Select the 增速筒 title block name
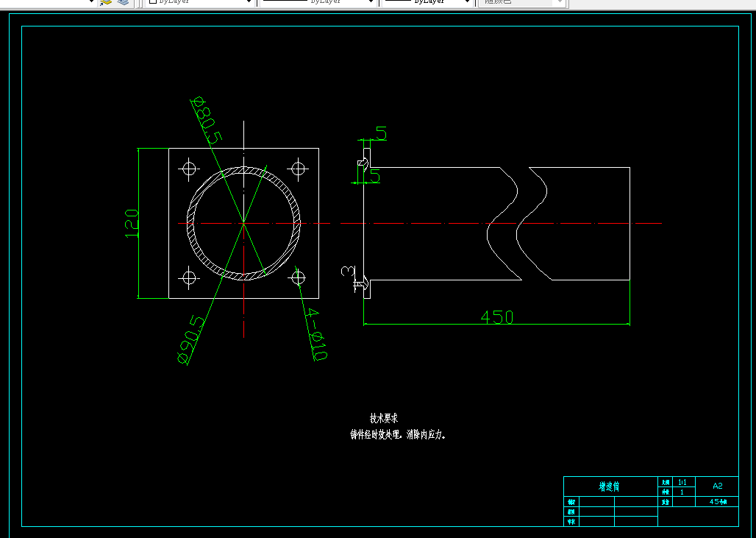 [609, 486]
